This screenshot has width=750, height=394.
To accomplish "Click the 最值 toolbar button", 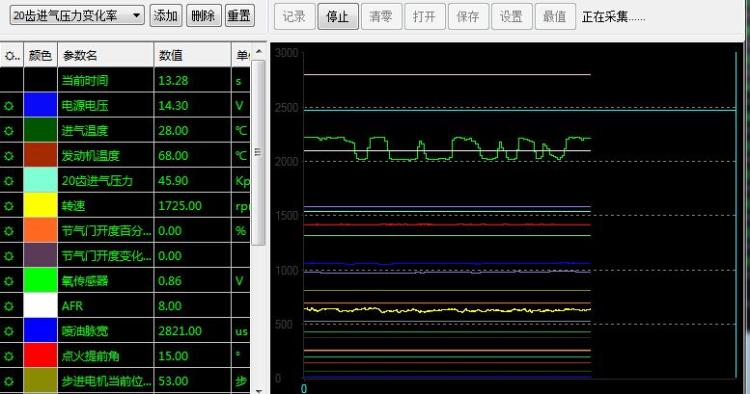I will click(x=555, y=17).
